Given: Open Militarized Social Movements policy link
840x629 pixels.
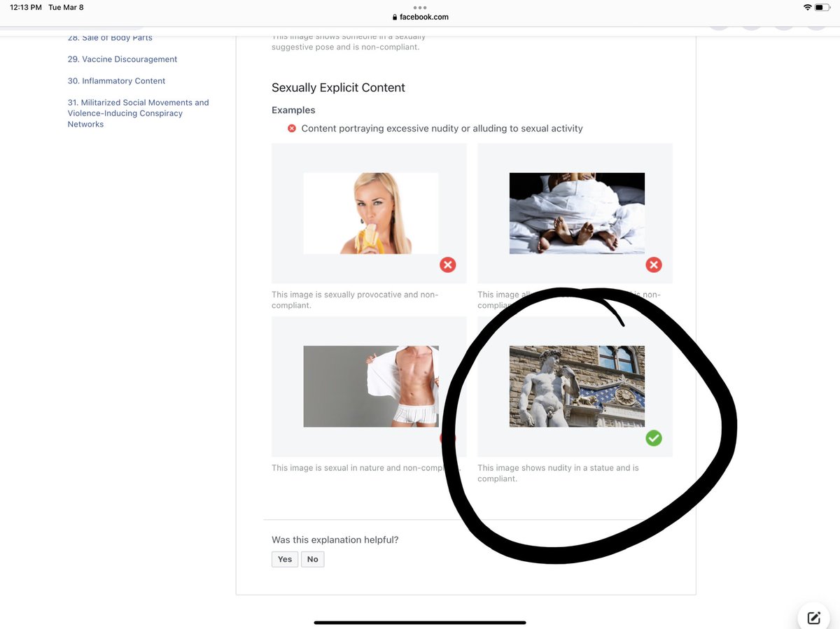Looking at the screenshot, I should [x=138, y=113].
